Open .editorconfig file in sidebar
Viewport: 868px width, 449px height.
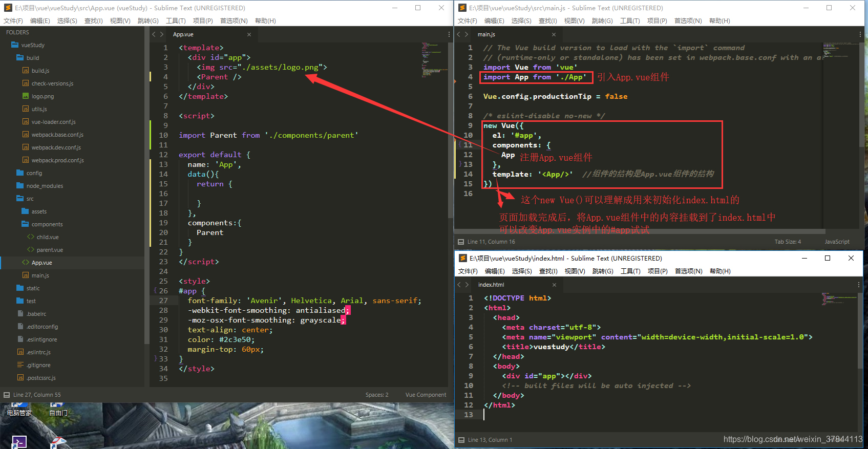click(42, 327)
